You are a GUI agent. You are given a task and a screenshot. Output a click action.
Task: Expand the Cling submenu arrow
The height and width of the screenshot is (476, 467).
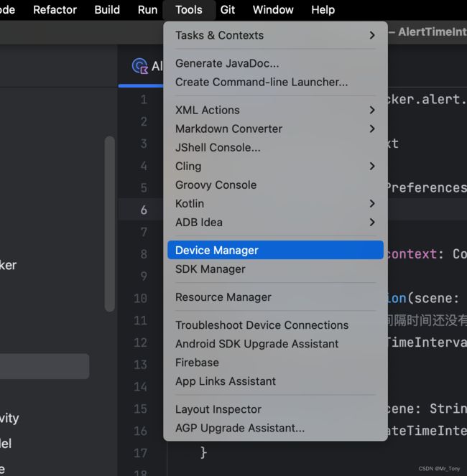click(372, 166)
